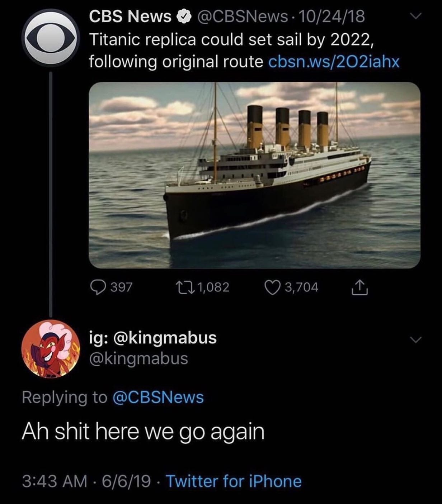
Task: Click the 3:43 AM 6/6/19 timestamp
Action: (x=86, y=481)
